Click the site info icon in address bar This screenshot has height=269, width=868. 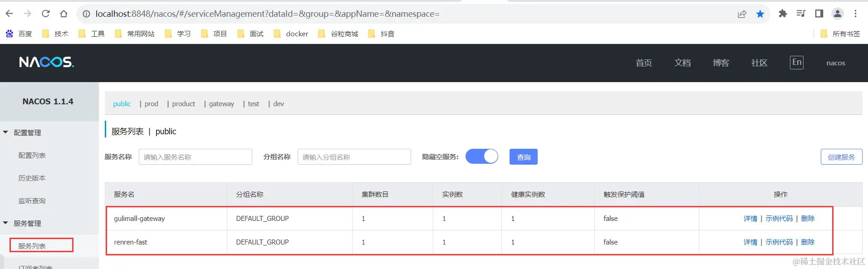(86, 14)
